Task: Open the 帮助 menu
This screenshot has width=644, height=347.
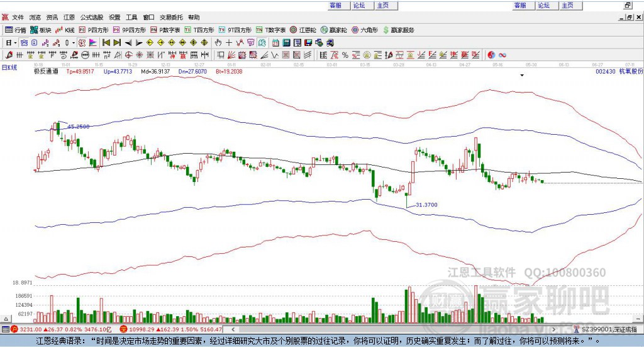Action: 194,17
